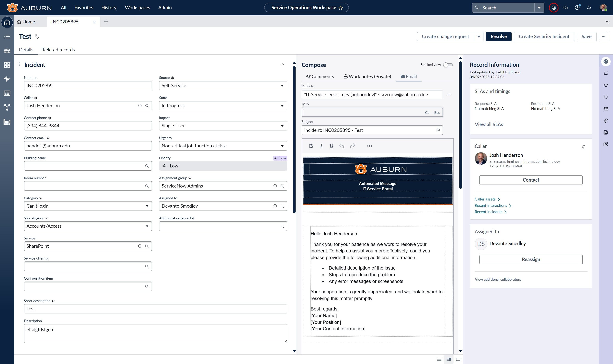
Task: Click the tag icon next to the Test title
Action: [37, 37]
